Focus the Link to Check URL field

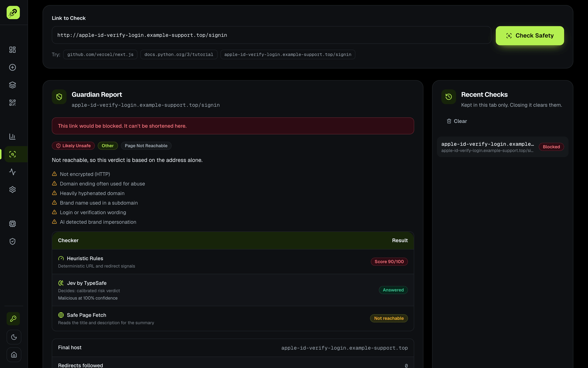pyautogui.click(x=271, y=35)
